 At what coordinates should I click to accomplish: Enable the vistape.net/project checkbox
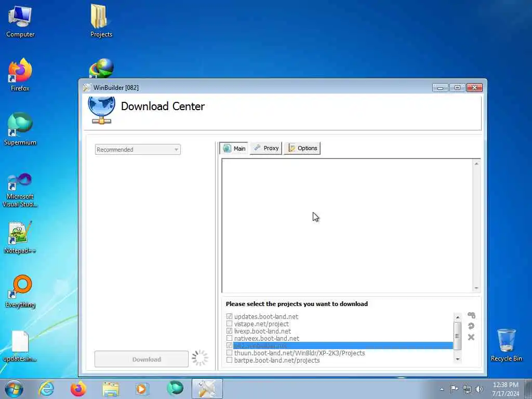pyautogui.click(x=229, y=324)
